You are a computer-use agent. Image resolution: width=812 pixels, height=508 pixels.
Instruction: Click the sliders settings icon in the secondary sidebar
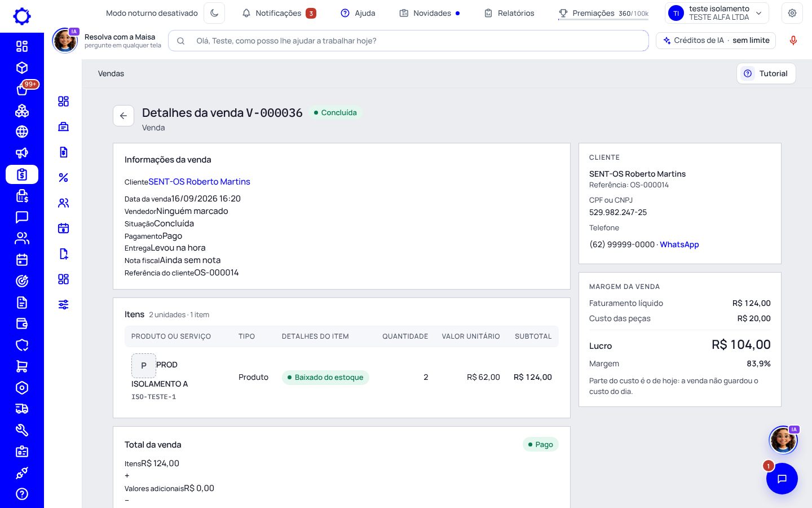(63, 305)
